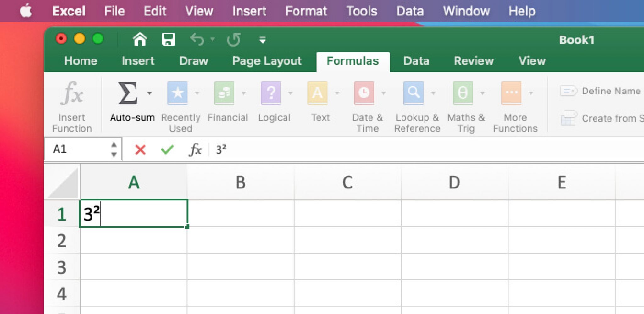Switch to the Page Layout tab

coord(267,61)
